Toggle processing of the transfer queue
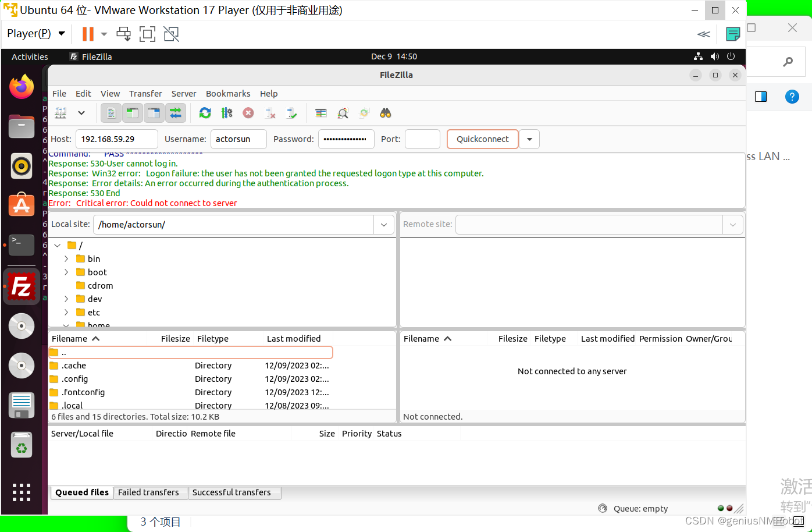The height and width of the screenshot is (532, 812). point(227,113)
